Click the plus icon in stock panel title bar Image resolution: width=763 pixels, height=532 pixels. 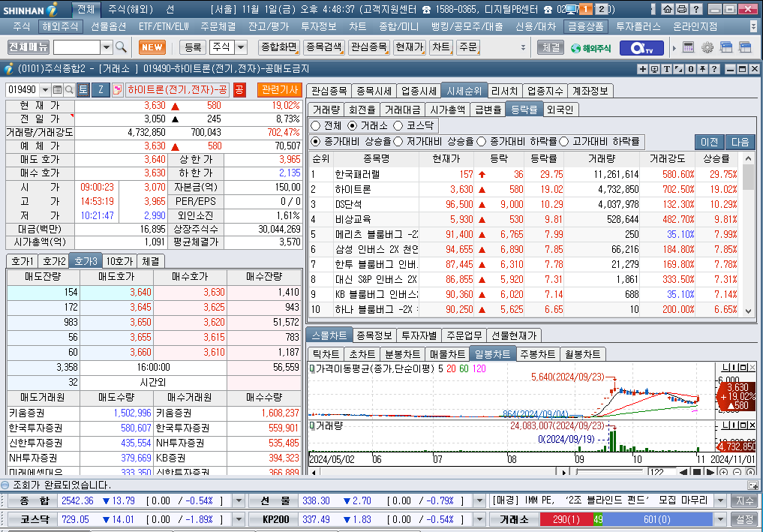(x=643, y=69)
